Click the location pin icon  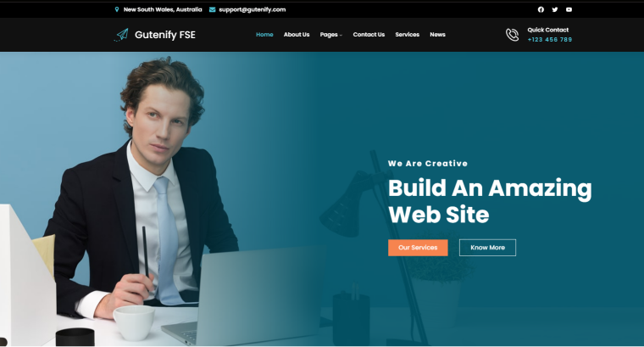(x=117, y=9)
